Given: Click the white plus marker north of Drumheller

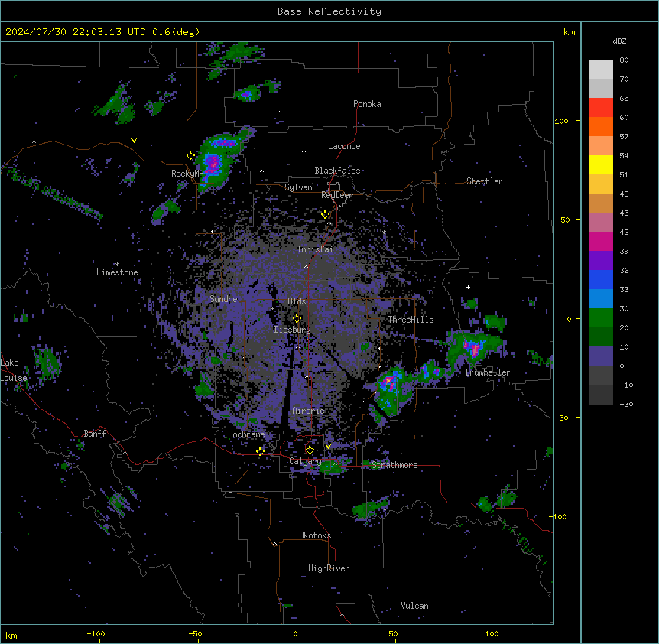Looking at the screenshot, I should 468,287.
